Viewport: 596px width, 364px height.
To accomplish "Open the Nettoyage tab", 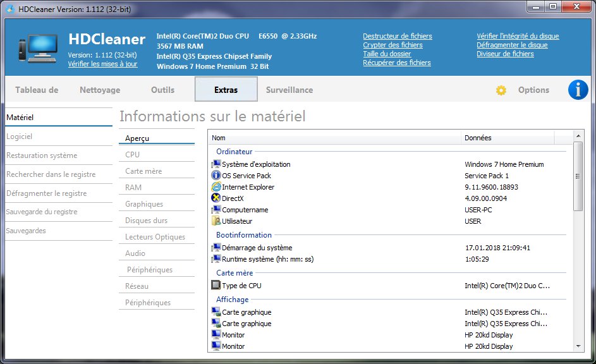I will pyautogui.click(x=100, y=90).
